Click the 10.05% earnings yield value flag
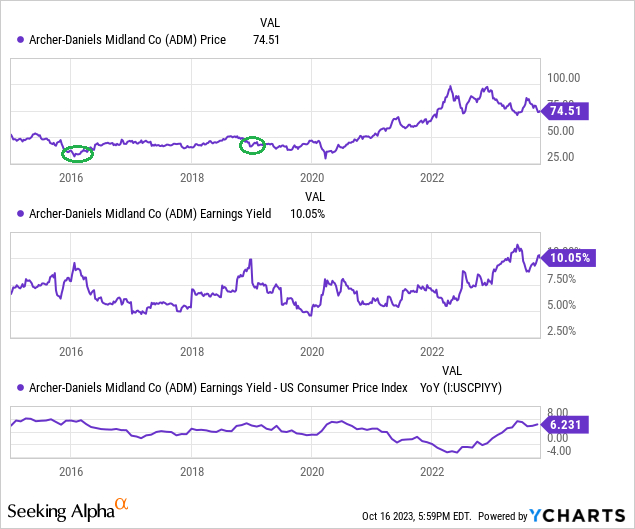The height and width of the screenshot is (529, 635). tap(569, 258)
